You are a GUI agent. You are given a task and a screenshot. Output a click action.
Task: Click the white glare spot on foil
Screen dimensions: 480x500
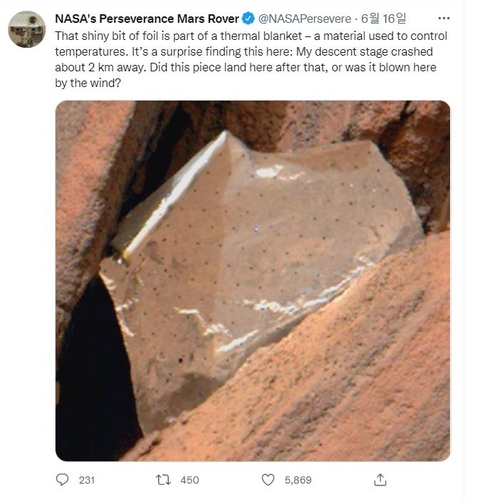point(267,172)
